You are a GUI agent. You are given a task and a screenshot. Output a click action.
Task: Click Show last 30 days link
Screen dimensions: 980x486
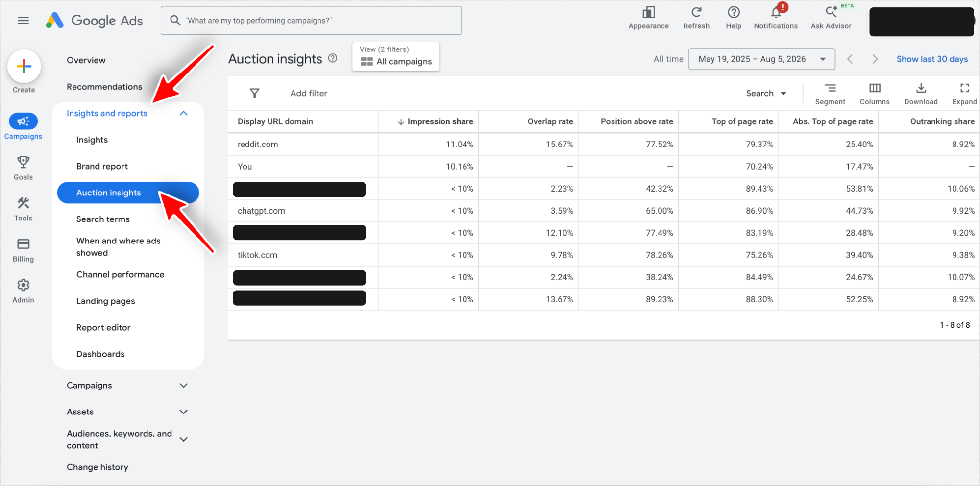pyautogui.click(x=932, y=59)
